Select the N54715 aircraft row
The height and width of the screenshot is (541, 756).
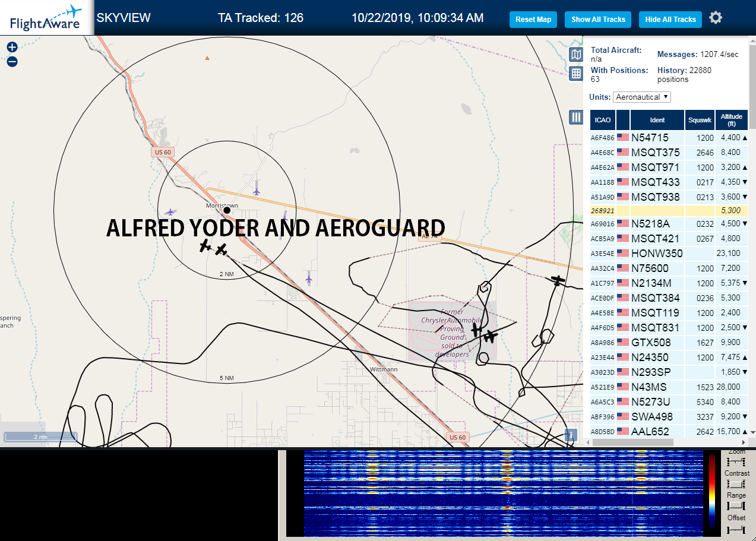(669, 138)
